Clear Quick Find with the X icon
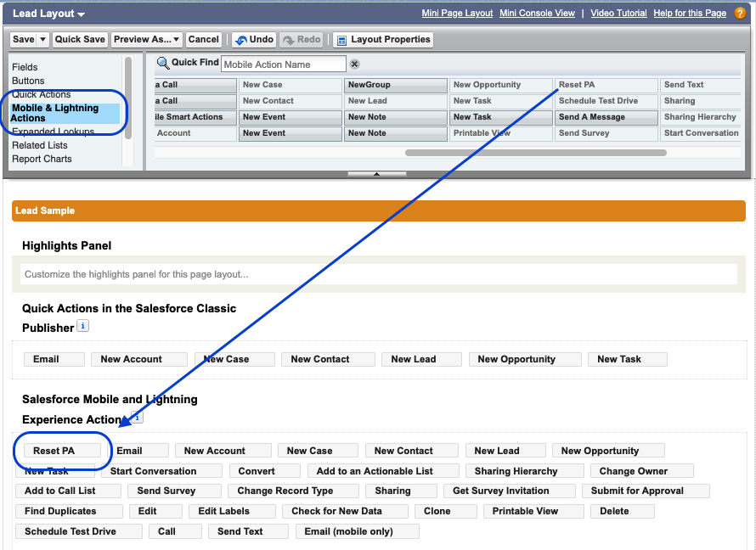 (354, 64)
